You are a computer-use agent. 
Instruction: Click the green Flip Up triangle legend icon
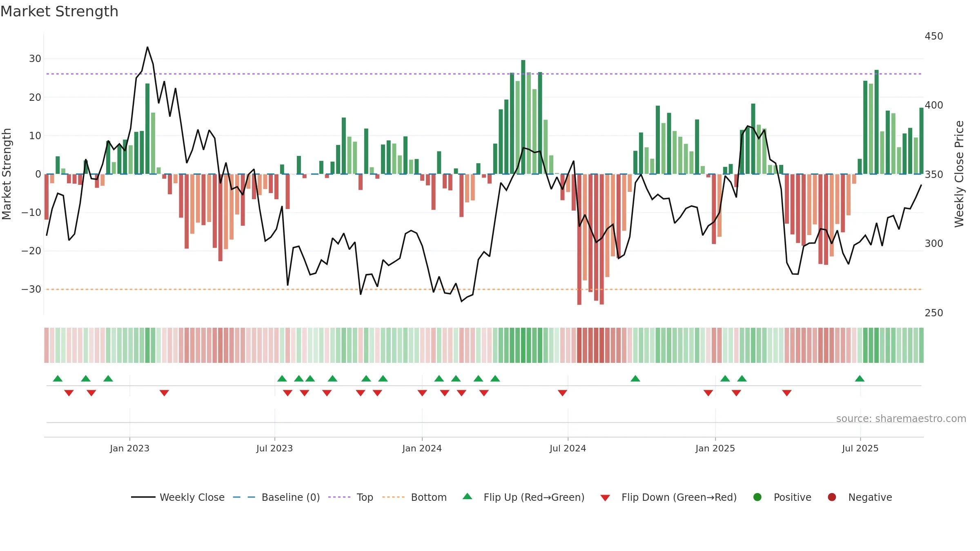click(468, 496)
